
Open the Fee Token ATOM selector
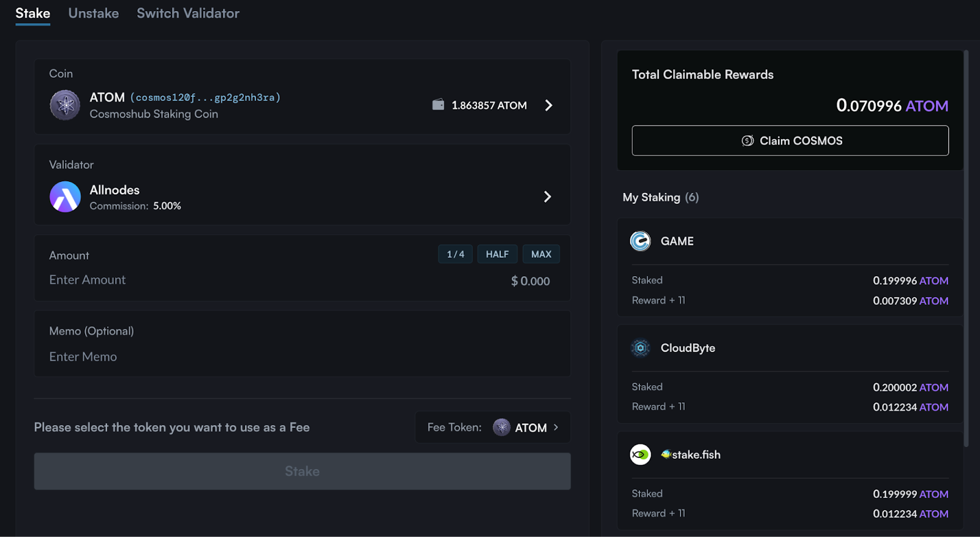[x=493, y=427]
